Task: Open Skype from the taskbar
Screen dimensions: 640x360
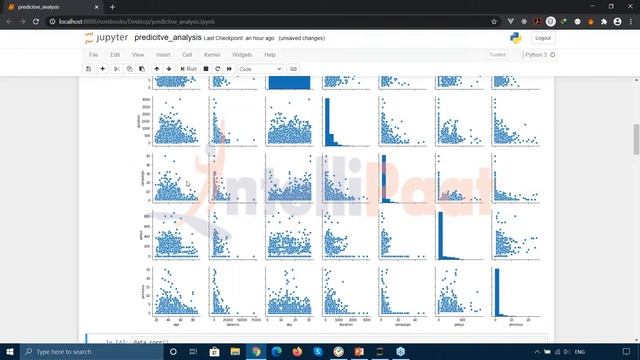Action: (x=318, y=351)
